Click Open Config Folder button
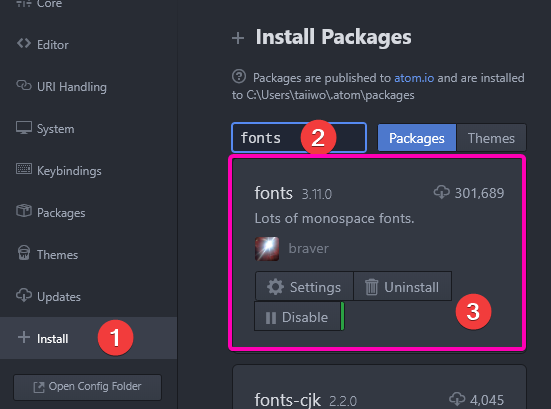 point(87,387)
